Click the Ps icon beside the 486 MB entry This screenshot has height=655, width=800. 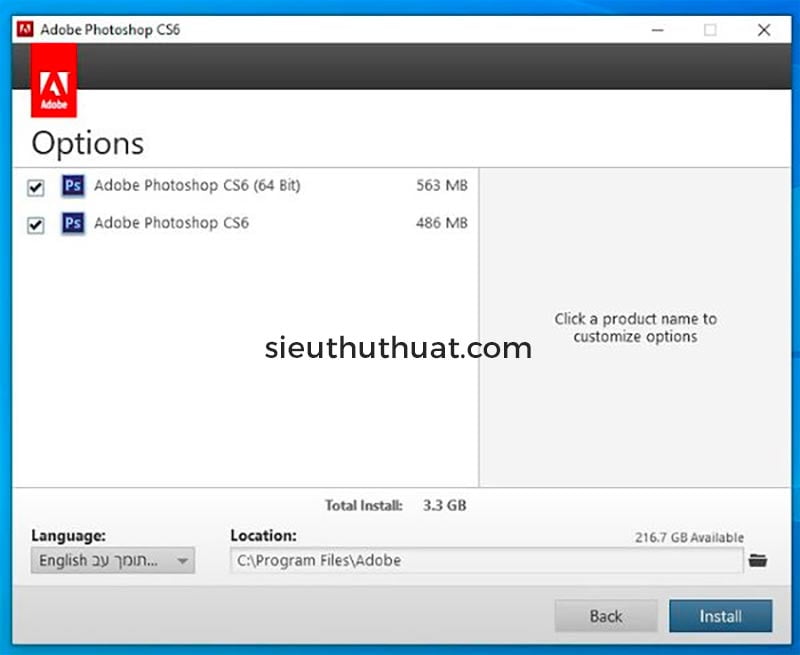coord(72,223)
